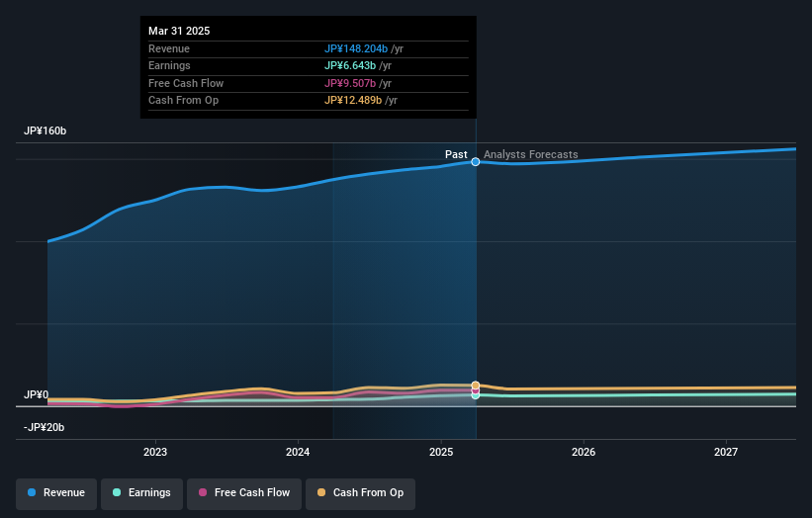Click the JP¥12.489b cash from op value
The width and height of the screenshot is (812, 518).
[353, 101]
